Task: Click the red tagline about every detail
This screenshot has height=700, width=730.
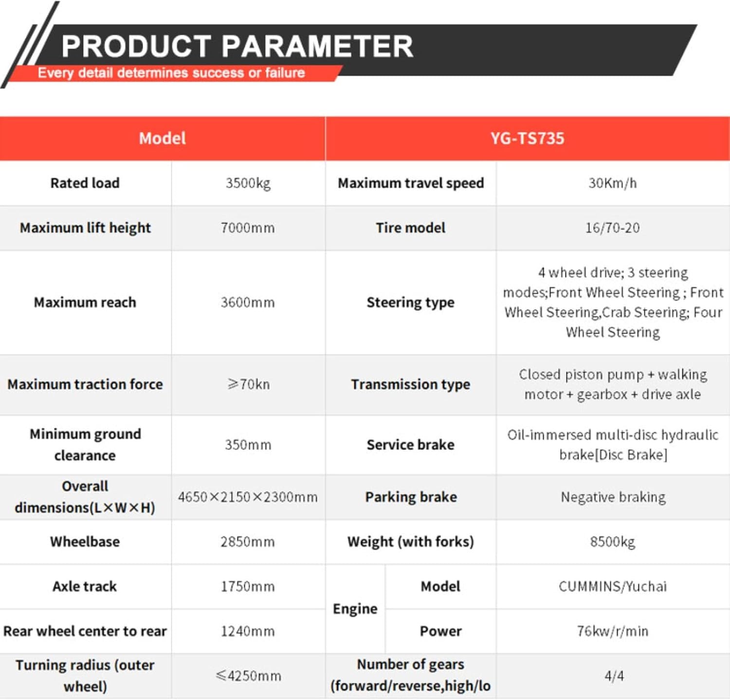Action: [x=171, y=73]
